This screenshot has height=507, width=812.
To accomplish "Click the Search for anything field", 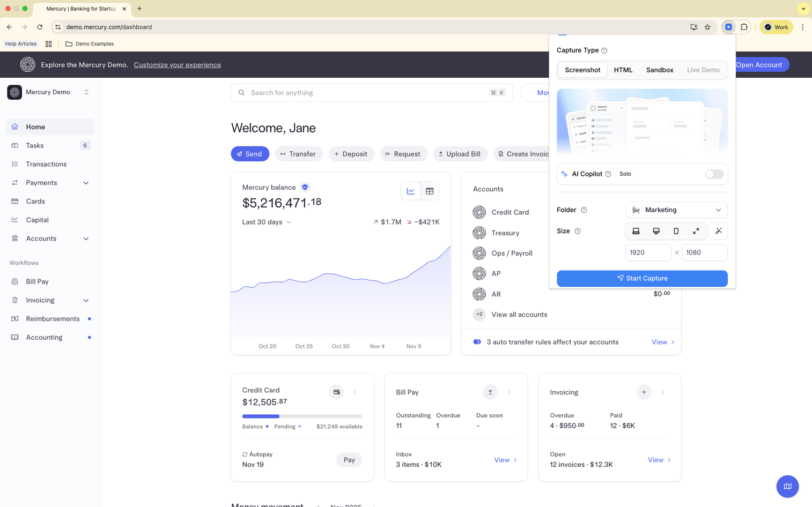I will 372,93.
